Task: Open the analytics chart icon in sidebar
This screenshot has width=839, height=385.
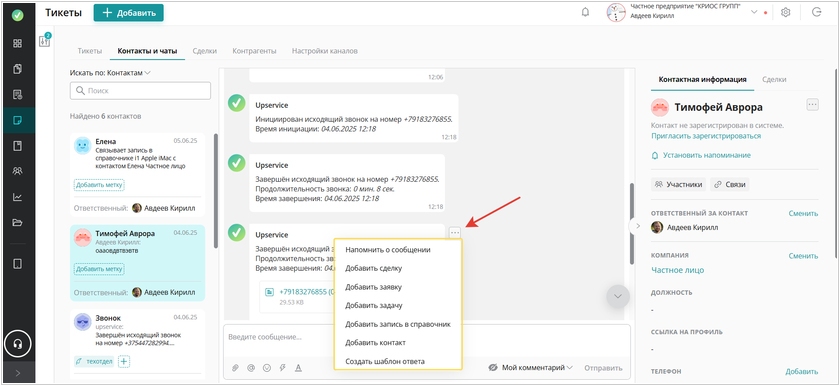Action: click(x=18, y=197)
